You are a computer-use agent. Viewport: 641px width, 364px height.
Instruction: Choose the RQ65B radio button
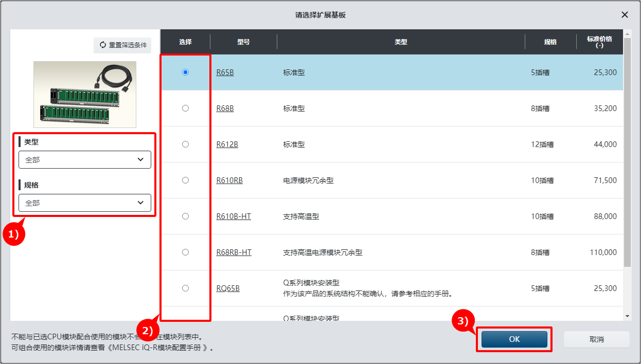(x=185, y=288)
